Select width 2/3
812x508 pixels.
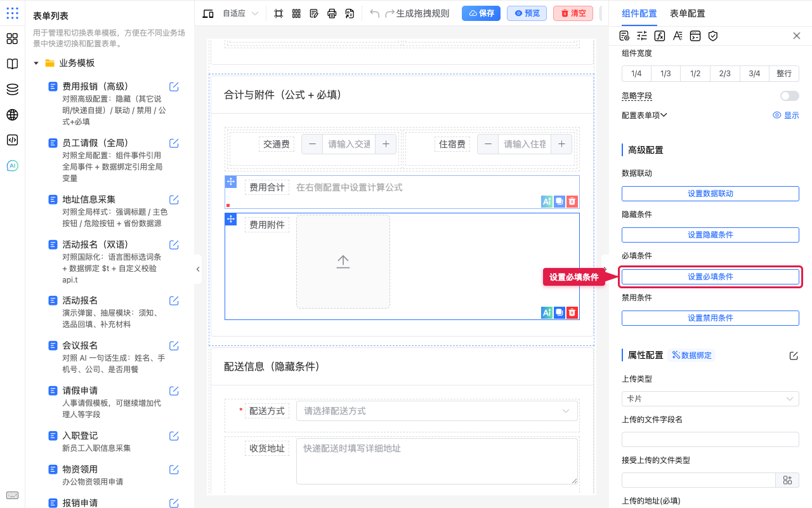tap(725, 74)
